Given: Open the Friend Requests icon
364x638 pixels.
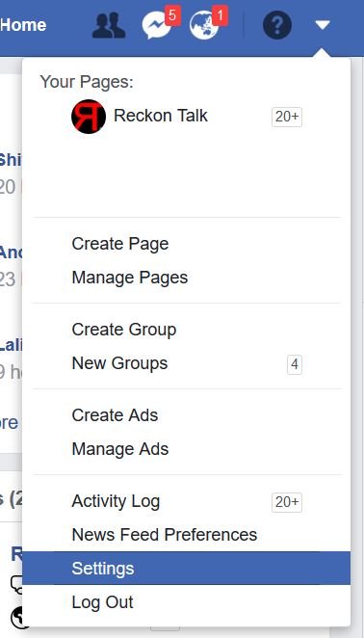Looking at the screenshot, I should pos(109,26).
